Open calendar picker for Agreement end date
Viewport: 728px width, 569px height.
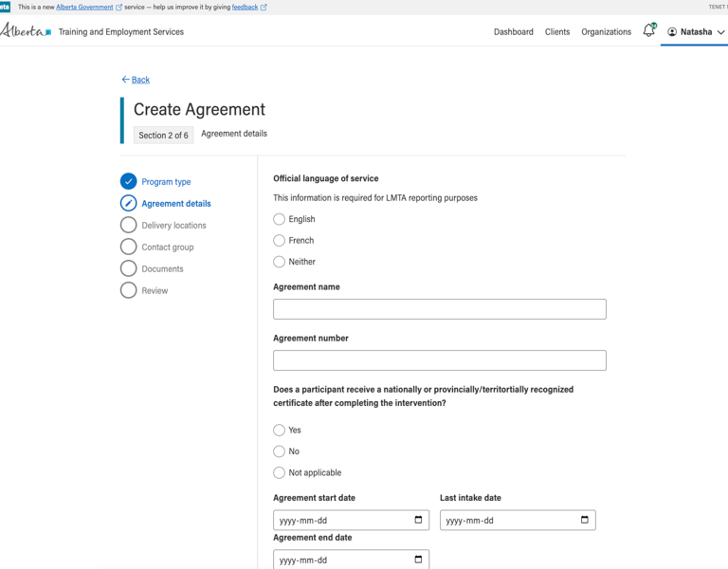pos(418,560)
